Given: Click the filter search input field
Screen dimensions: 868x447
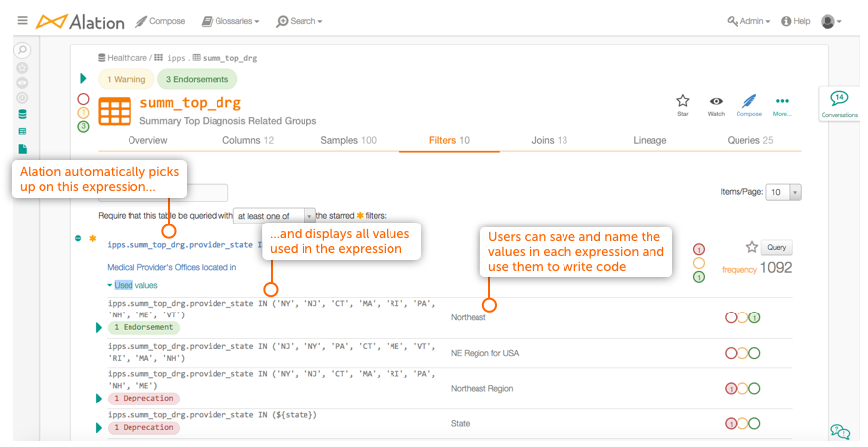Looking at the screenshot, I should pos(163,193).
